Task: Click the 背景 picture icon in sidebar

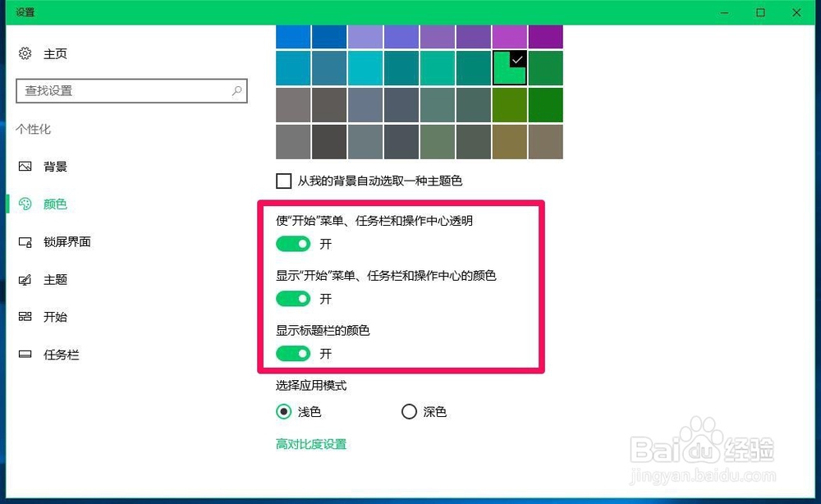Action: (x=25, y=167)
